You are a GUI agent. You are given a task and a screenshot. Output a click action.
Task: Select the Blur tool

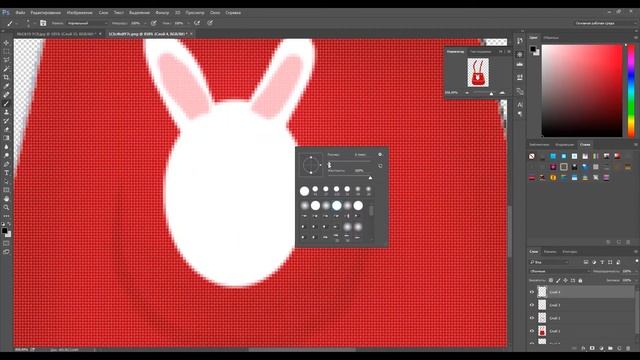[6, 147]
